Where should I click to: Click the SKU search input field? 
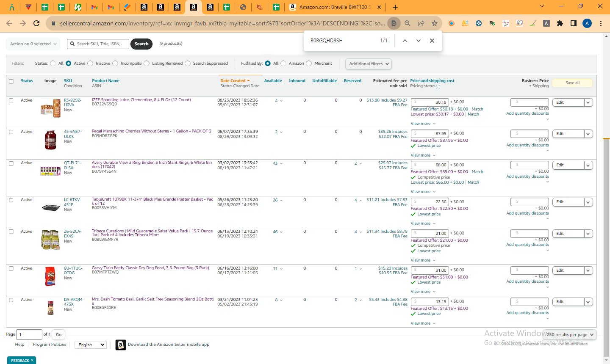[x=97, y=44]
